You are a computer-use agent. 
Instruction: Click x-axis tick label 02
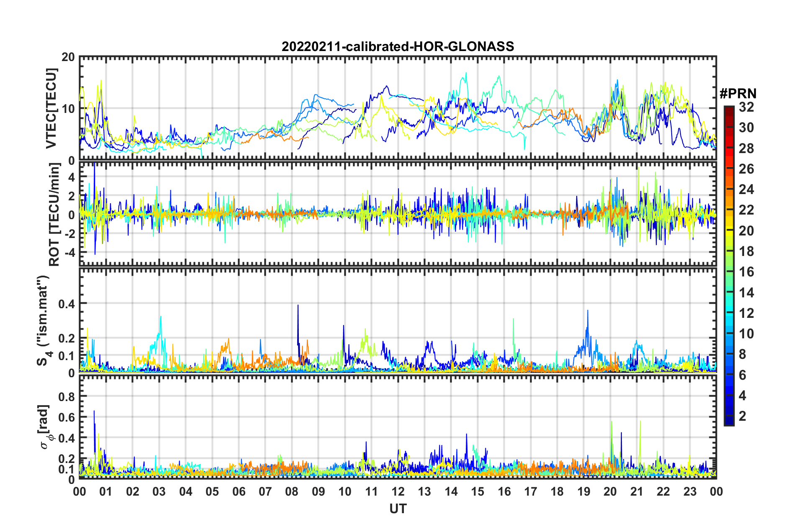pyautogui.click(x=133, y=491)
